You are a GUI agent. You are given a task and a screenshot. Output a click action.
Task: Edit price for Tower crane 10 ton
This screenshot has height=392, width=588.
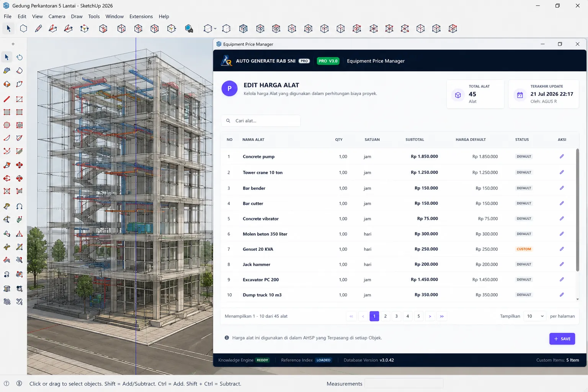[562, 172]
